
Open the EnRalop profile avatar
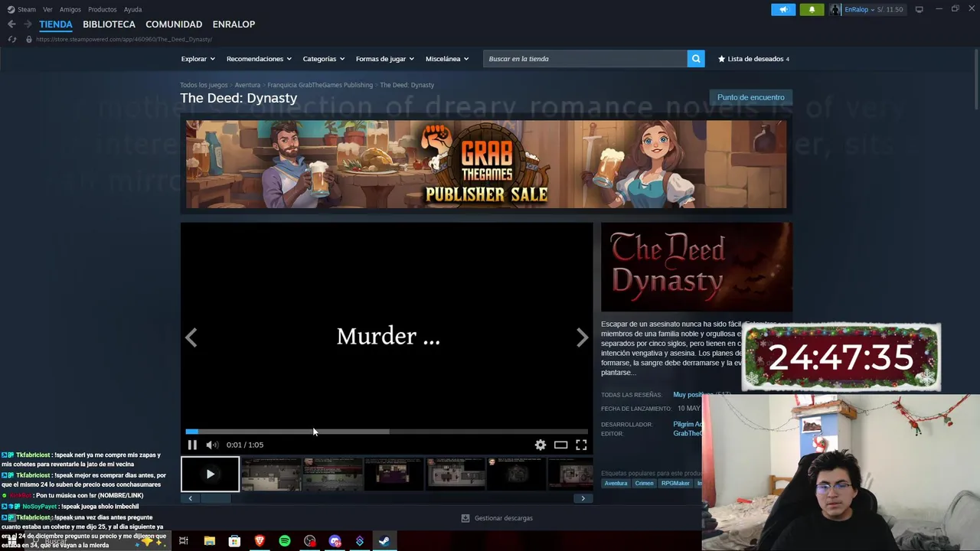pos(835,9)
